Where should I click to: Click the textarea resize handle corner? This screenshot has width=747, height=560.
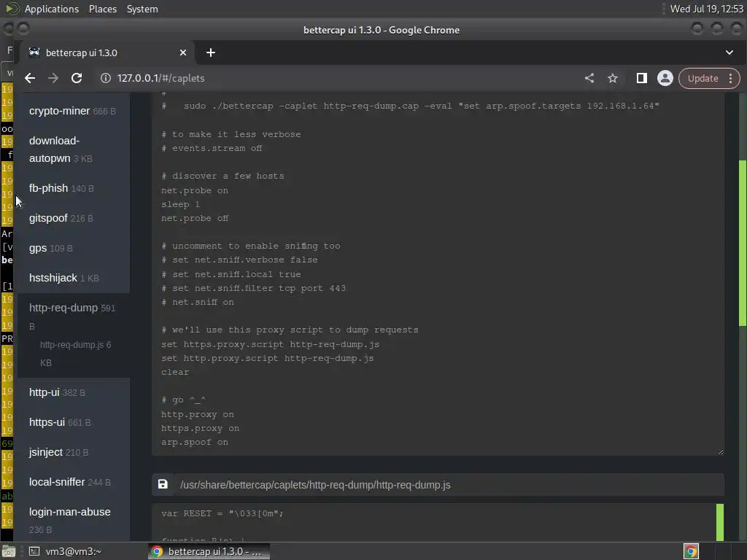click(720, 452)
